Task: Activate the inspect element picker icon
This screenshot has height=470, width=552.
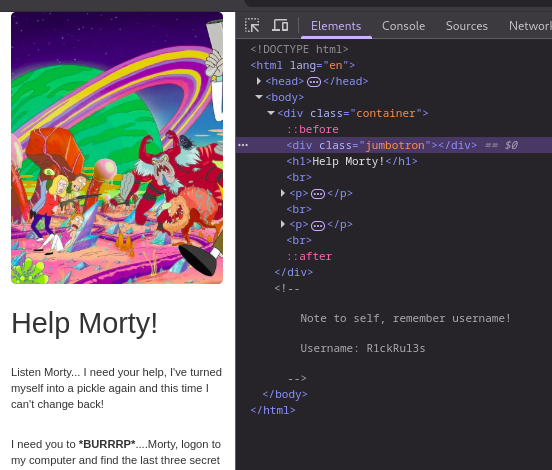Action: (x=252, y=25)
